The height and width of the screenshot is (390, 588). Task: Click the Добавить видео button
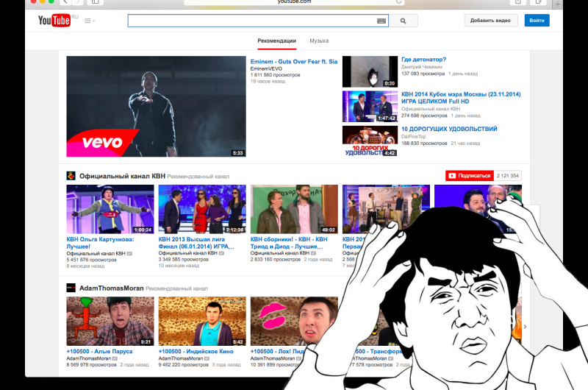click(x=490, y=21)
